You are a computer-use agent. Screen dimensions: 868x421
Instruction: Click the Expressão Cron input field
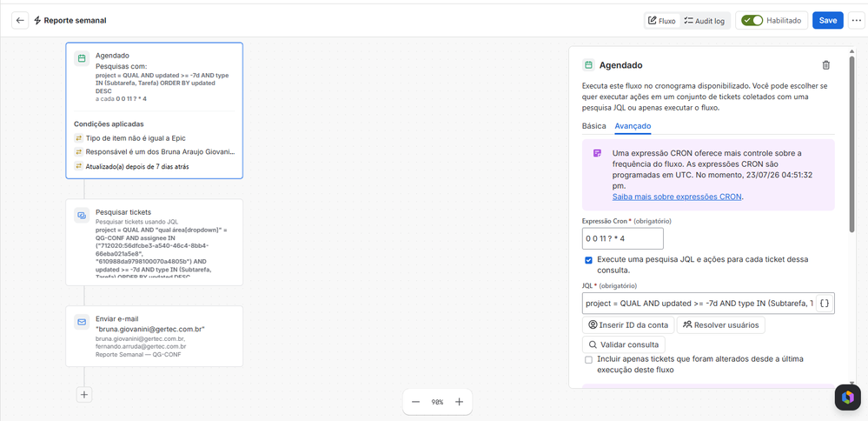[x=623, y=238]
